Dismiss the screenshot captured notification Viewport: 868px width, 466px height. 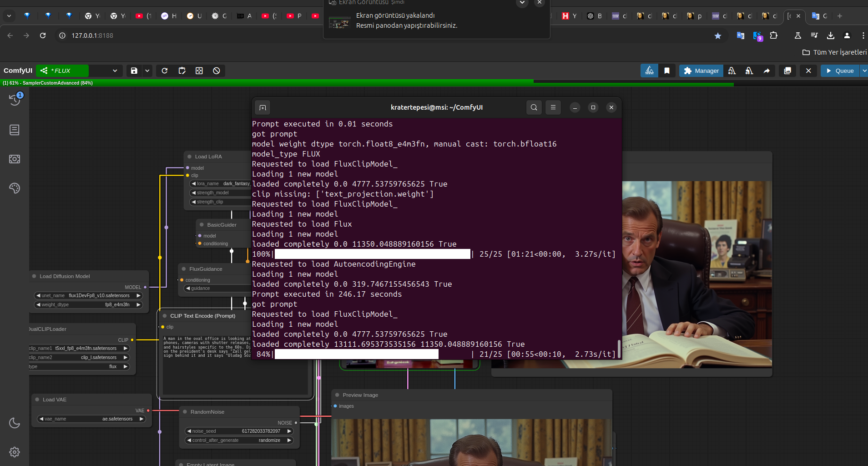(x=540, y=2)
